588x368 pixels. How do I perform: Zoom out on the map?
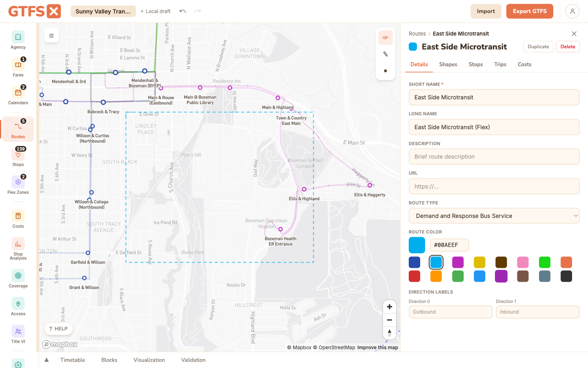click(390, 320)
